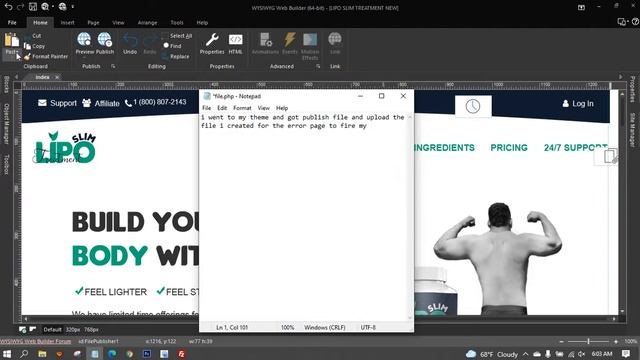Image resolution: width=640 pixels, height=360 pixels.
Task: Click zoom in plus button
Action: (616, 341)
